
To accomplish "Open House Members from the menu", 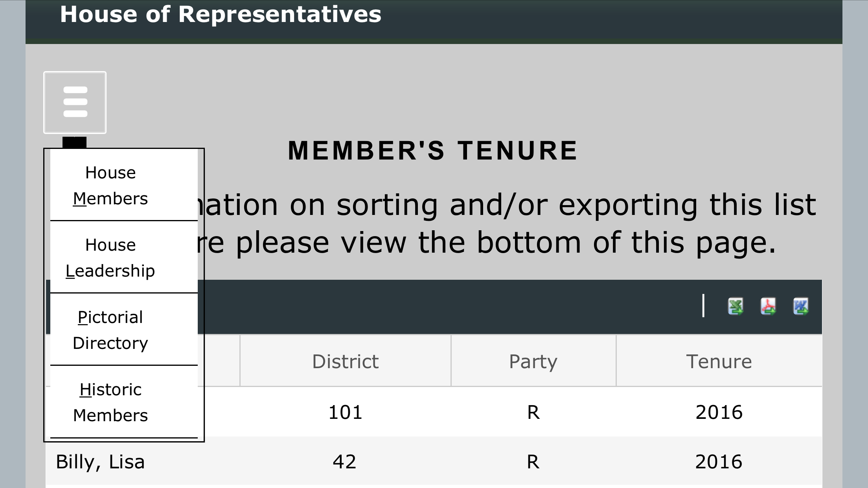I will [x=110, y=185].
